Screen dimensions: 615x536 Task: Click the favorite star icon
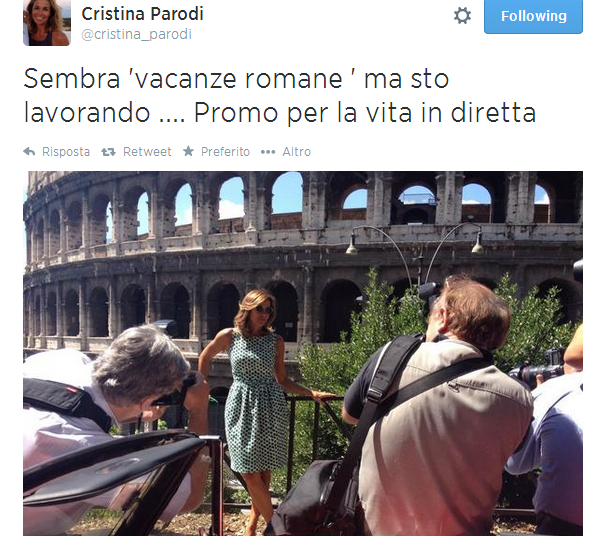click(188, 151)
